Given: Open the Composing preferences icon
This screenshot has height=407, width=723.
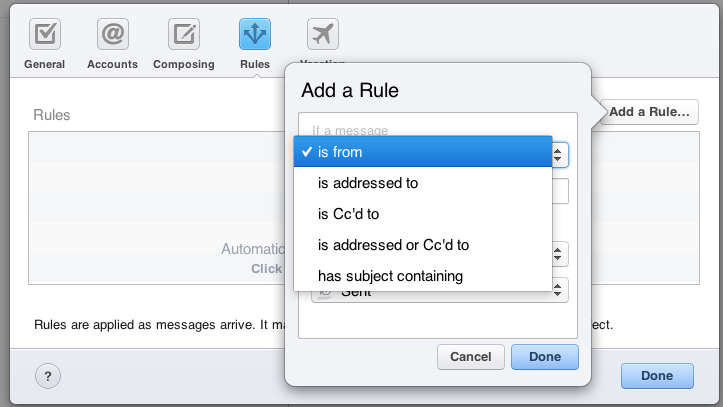Looking at the screenshot, I should point(184,36).
